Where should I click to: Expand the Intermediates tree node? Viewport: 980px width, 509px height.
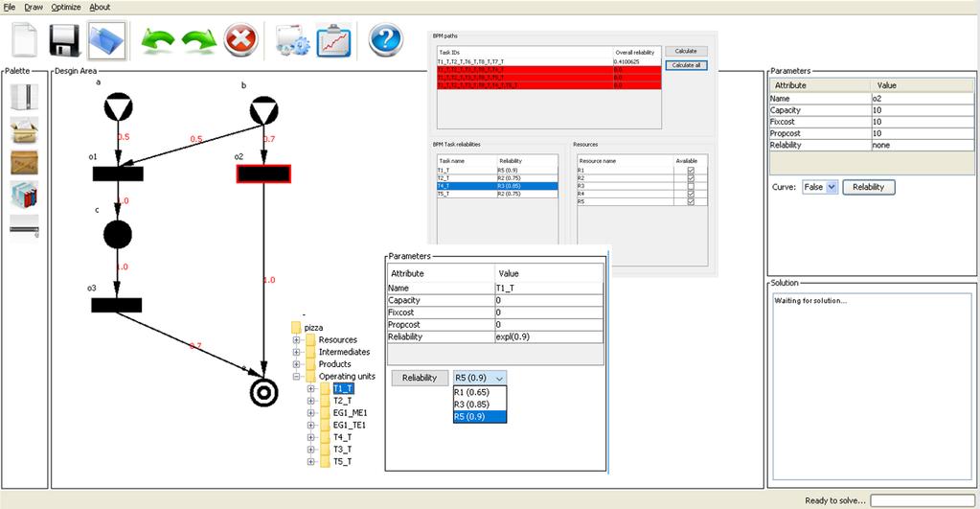click(296, 352)
